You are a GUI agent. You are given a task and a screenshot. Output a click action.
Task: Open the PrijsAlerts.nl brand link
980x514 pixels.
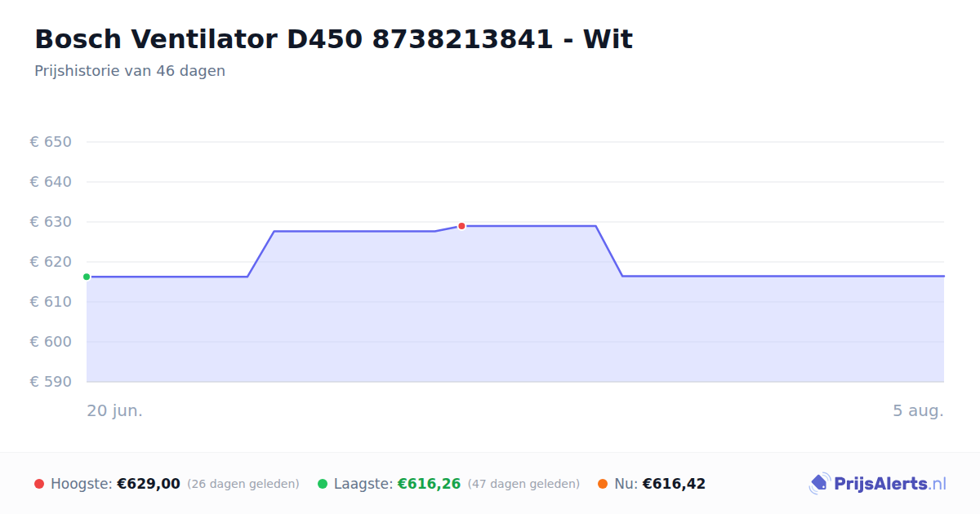tap(877, 484)
